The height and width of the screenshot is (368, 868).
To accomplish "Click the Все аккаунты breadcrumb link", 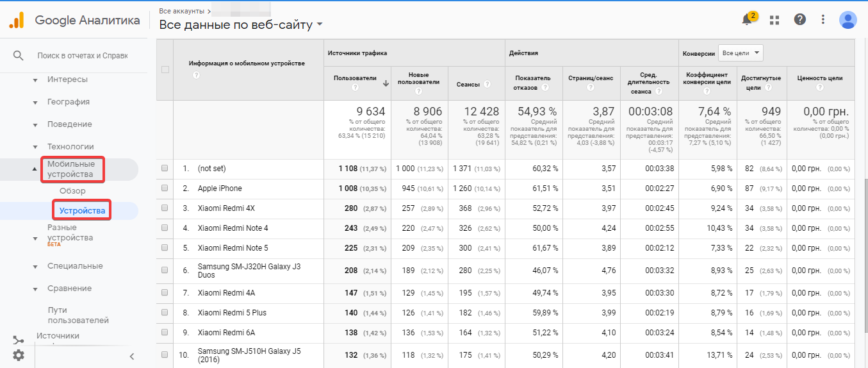I will (182, 11).
